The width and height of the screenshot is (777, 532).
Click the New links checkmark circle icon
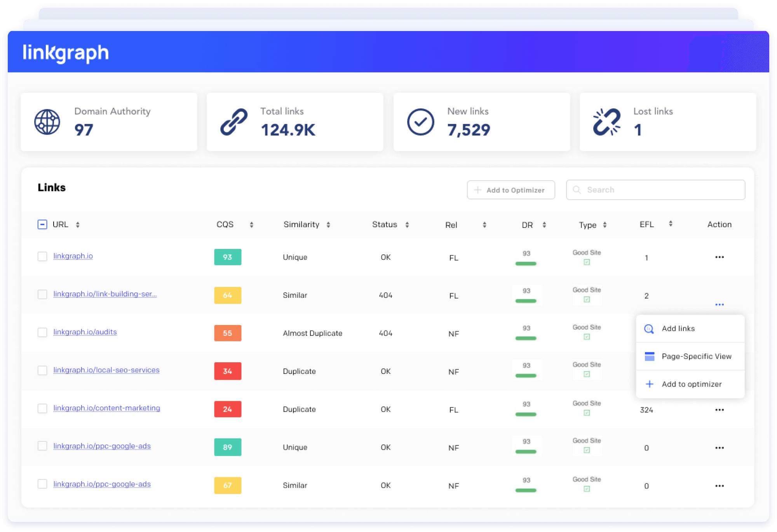420,122
